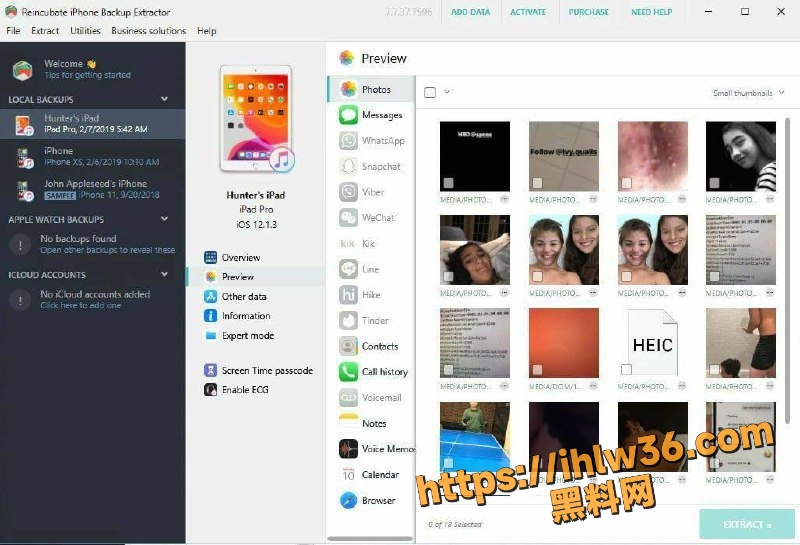
Task: Click the Overview icon
Action: [x=210, y=257]
